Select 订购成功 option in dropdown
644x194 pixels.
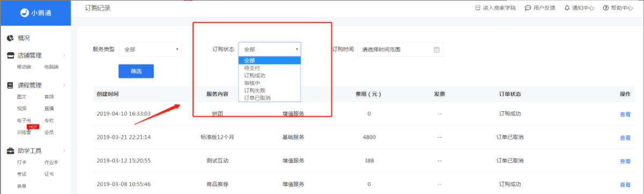coord(255,76)
